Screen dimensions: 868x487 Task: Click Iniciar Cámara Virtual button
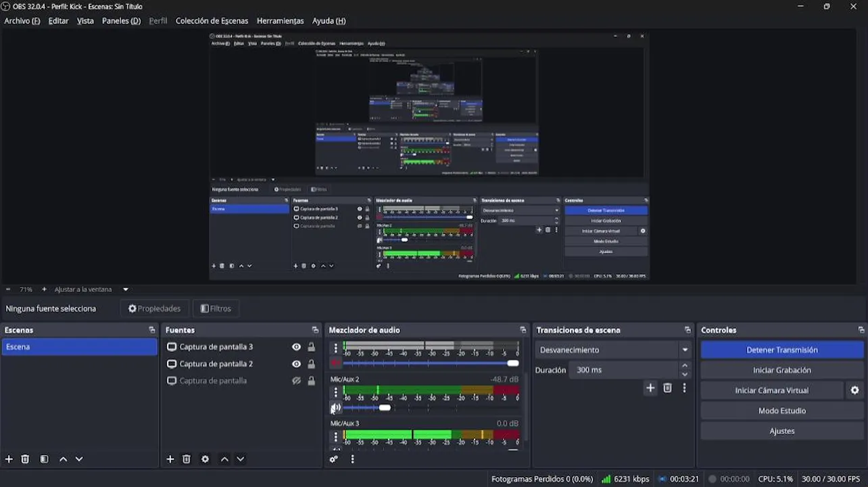click(x=772, y=390)
